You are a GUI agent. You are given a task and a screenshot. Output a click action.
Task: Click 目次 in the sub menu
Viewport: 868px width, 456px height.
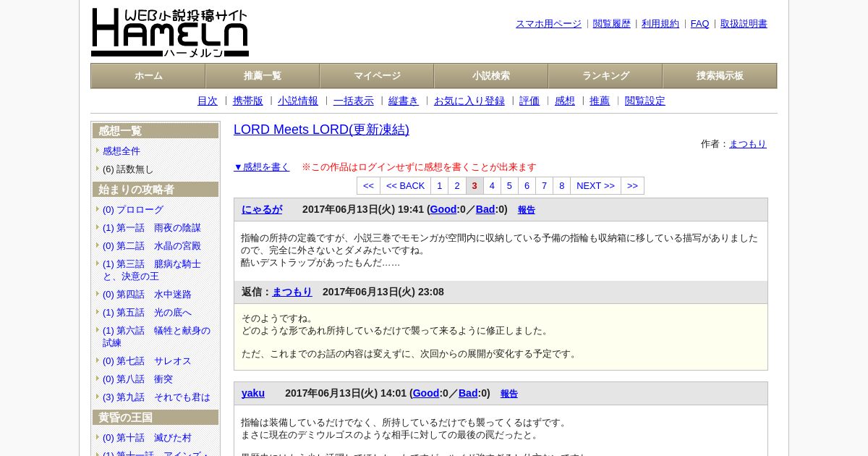[x=208, y=101]
